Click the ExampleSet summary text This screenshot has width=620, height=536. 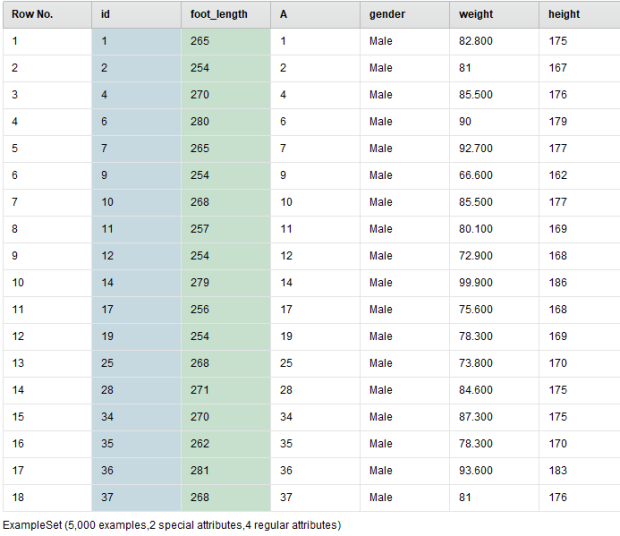tap(172, 525)
